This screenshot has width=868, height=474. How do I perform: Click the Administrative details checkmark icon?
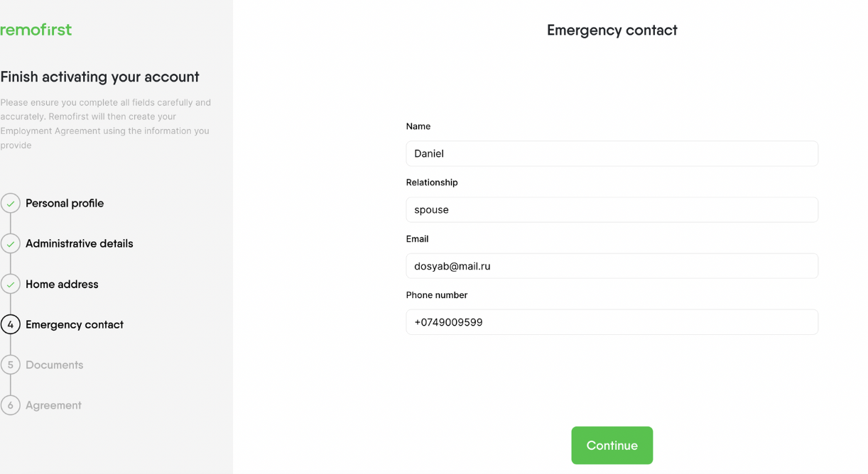coord(10,244)
